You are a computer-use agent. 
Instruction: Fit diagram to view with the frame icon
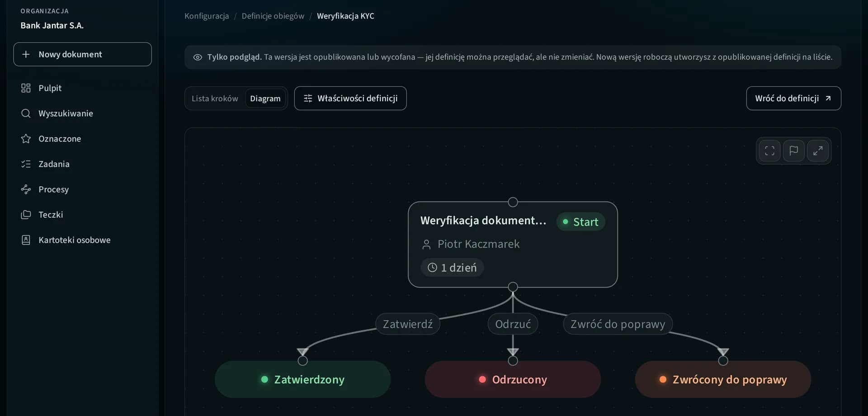pos(770,151)
